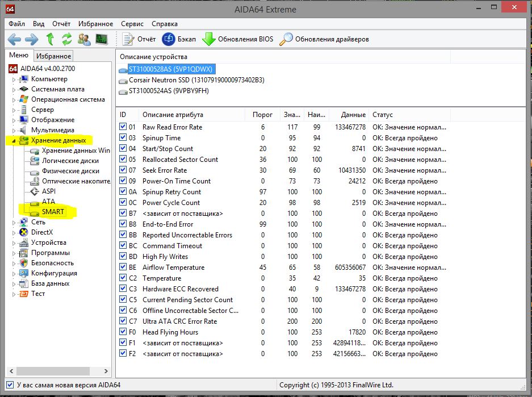Click the ASPI tree item icon
This screenshot has height=397, width=532.
click(x=35, y=191)
